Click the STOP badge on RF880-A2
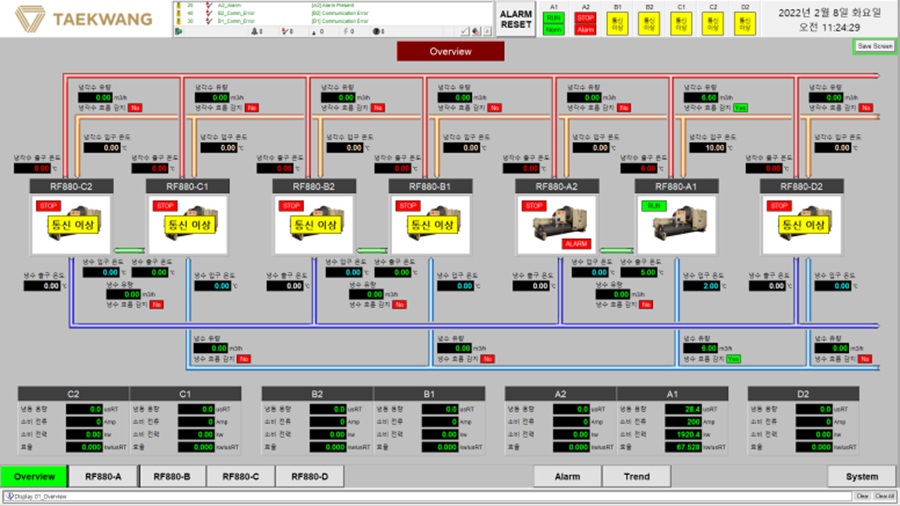 coord(534,205)
